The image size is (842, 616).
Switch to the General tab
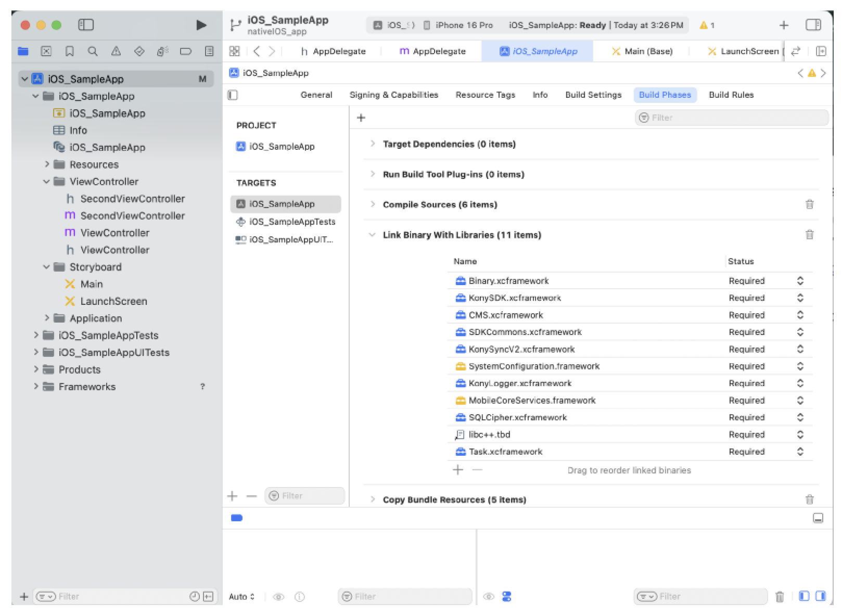pos(316,95)
